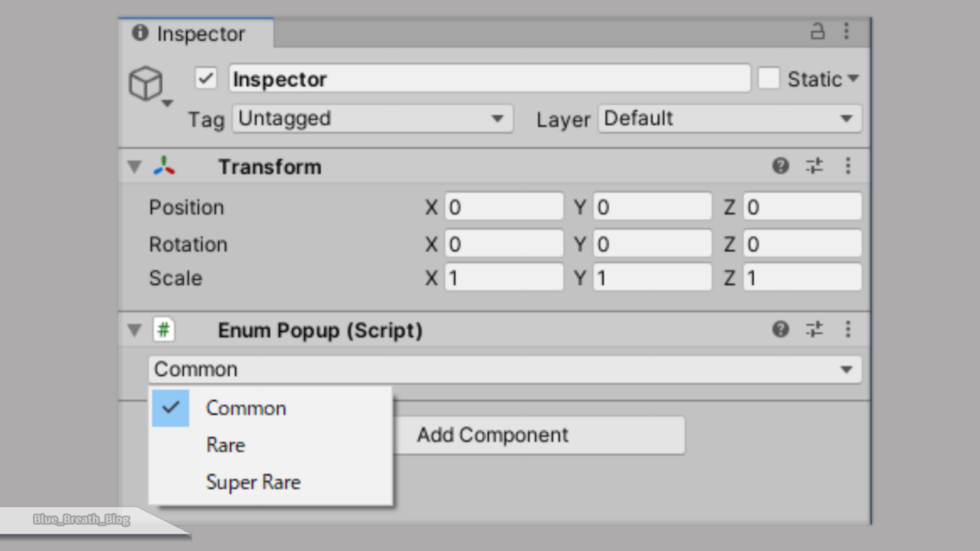Click the Position X input field
Viewport: 980px width, 551px height.
[x=503, y=207]
